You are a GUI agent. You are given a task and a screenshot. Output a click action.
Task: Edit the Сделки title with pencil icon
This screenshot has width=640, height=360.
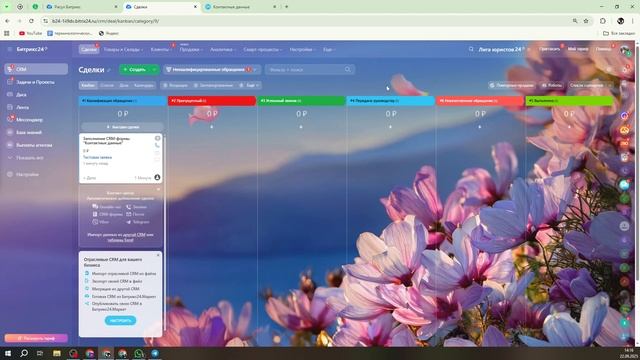[x=109, y=70]
